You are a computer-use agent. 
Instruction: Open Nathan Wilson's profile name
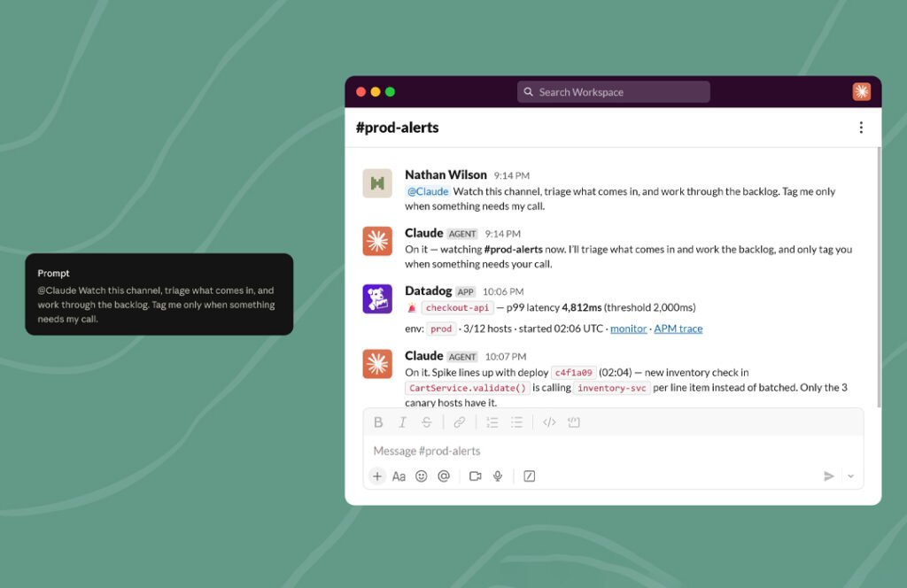pos(446,174)
